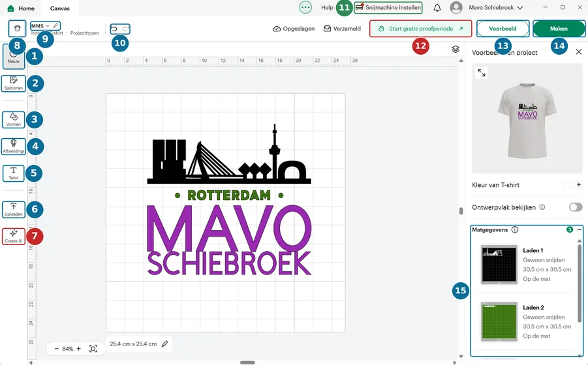
Task: Add a T-shirt color with plus icon
Action: click(x=579, y=185)
